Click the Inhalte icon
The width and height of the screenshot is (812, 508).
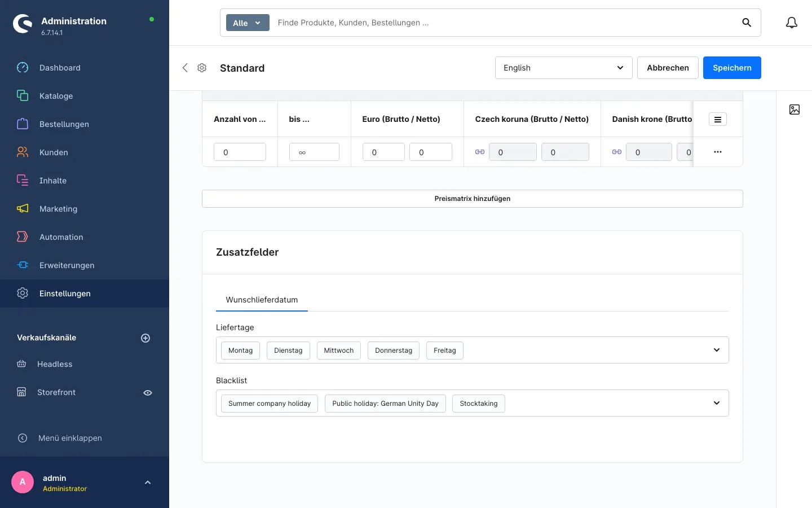[23, 181]
